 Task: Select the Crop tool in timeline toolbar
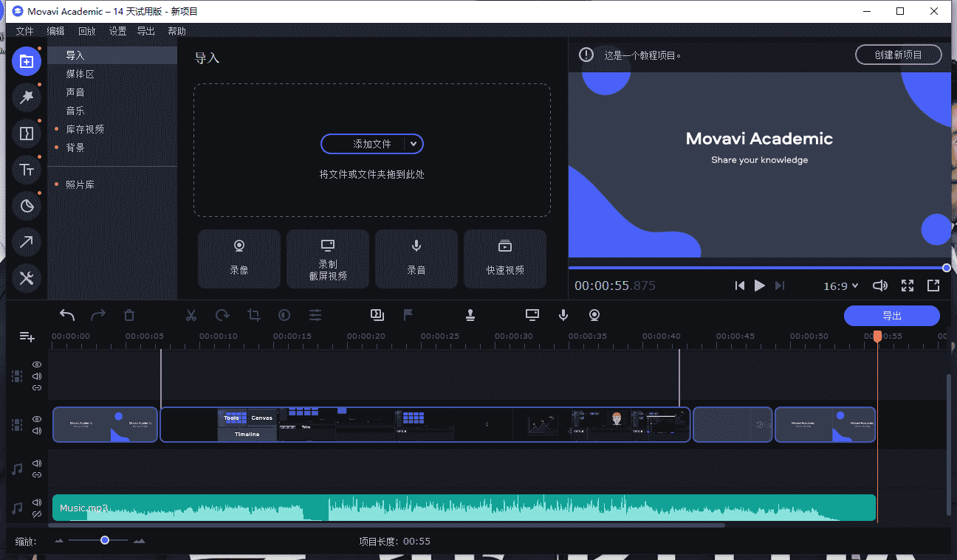pos(254,315)
